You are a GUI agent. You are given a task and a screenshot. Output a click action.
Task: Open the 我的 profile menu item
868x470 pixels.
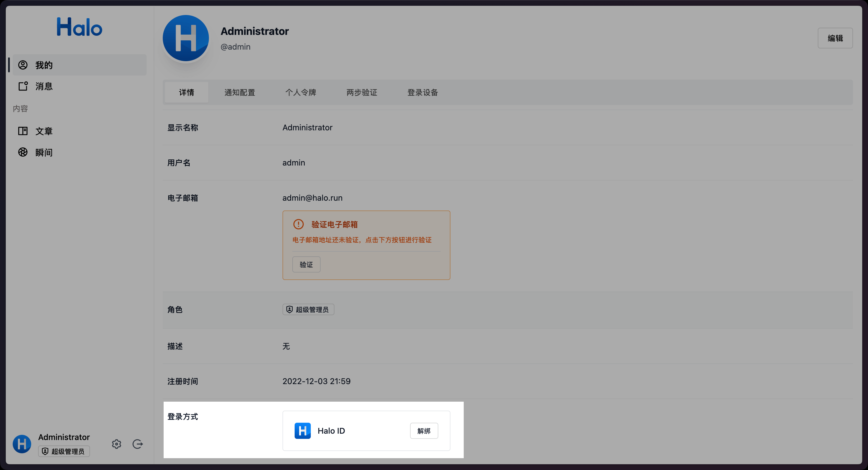coord(44,65)
